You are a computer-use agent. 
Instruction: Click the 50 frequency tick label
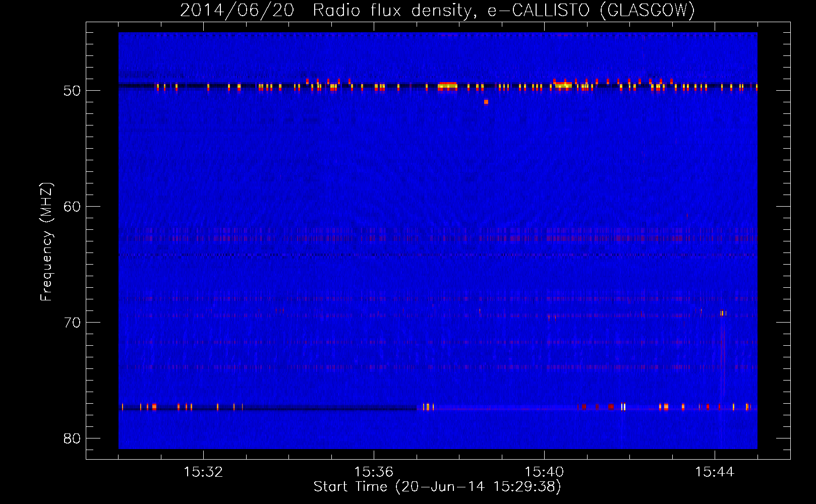72,91
